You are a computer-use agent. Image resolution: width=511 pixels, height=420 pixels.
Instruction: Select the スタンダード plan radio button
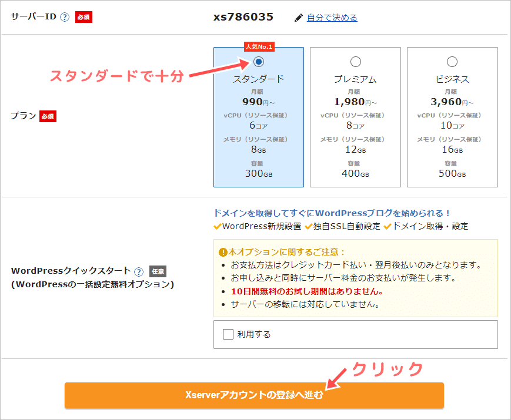[259, 62]
